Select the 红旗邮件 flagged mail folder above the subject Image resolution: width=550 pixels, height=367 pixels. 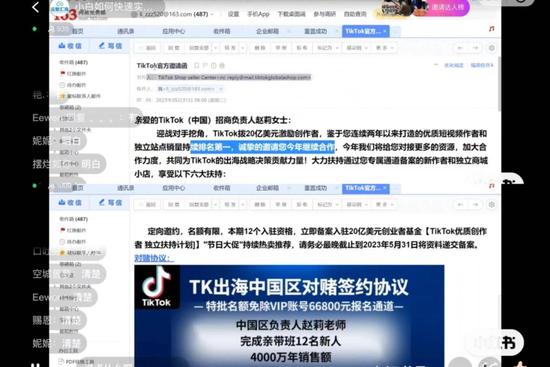[73, 73]
